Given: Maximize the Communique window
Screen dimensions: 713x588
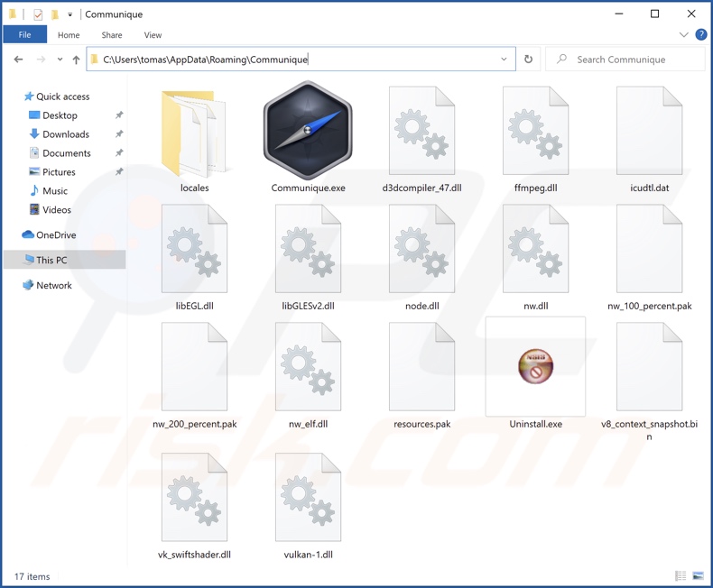Looking at the screenshot, I should click(655, 14).
